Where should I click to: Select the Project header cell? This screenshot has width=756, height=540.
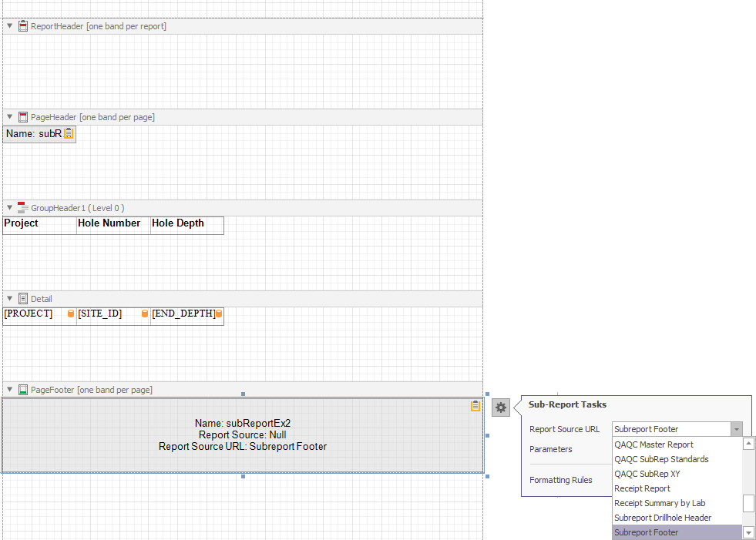click(x=39, y=226)
